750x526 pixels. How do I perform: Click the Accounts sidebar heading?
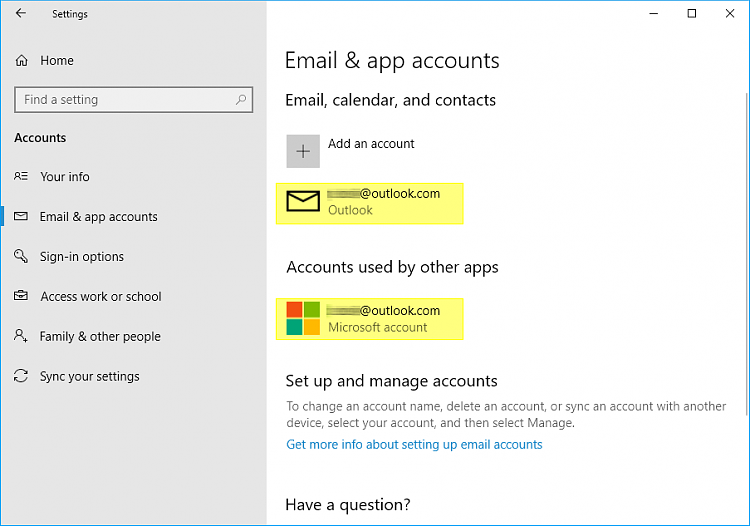click(x=40, y=138)
